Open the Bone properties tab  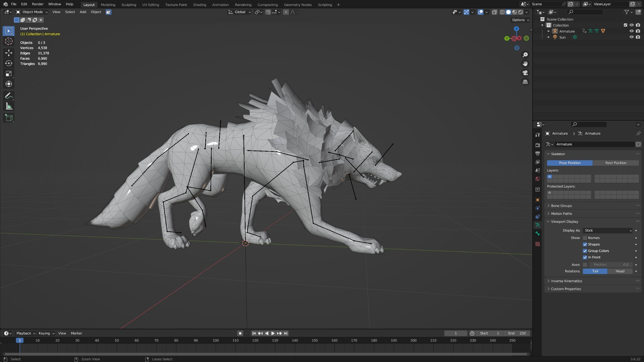538,234
